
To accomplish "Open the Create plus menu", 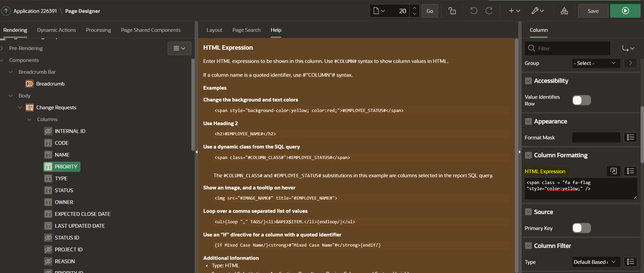I will (x=514, y=11).
